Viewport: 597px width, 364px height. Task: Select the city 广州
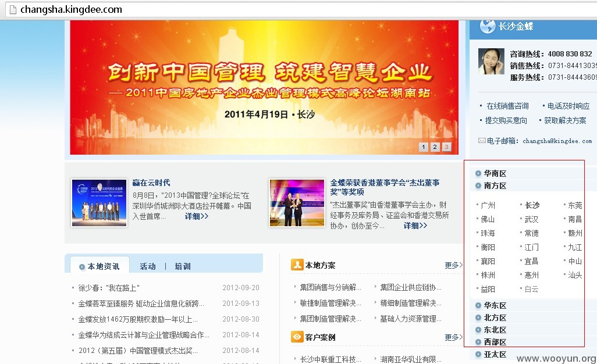[x=488, y=205]
